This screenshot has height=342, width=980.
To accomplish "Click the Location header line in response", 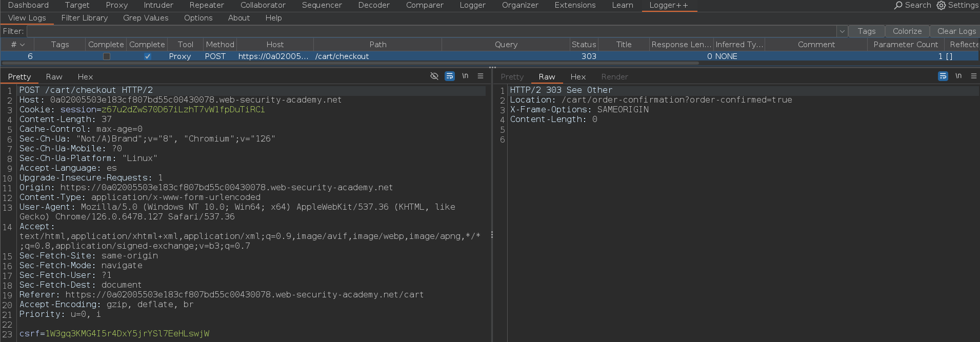I will tap(651, 100).
